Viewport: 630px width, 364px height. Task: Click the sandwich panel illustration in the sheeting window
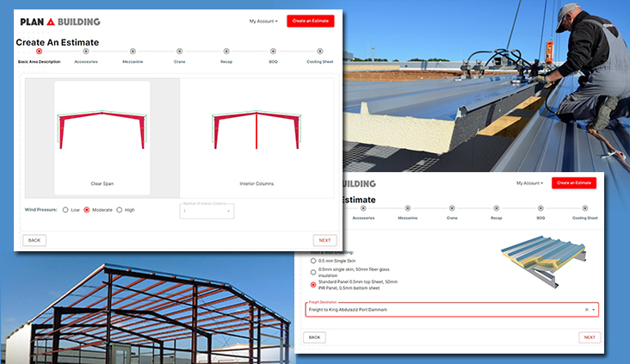tap(544, 261)
